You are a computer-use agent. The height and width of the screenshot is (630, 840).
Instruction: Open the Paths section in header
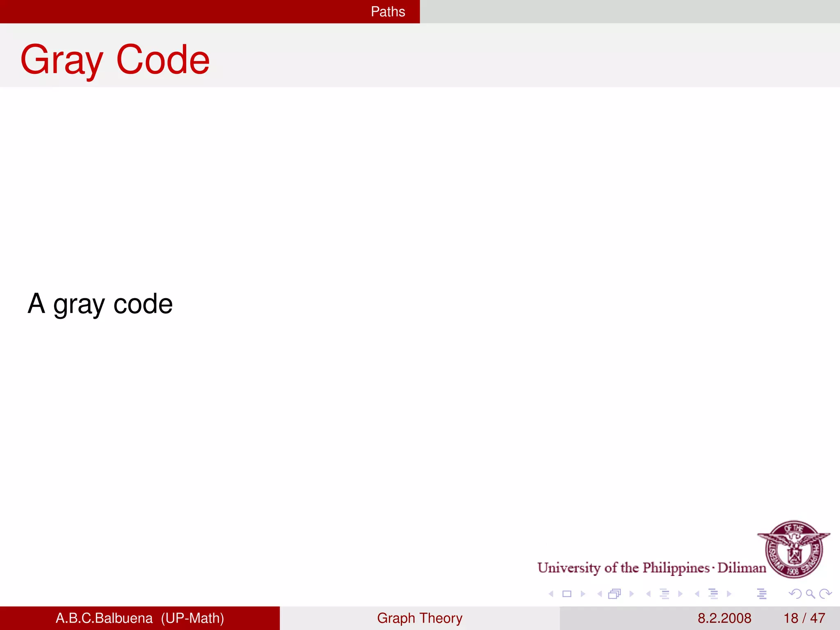point(388,11)
